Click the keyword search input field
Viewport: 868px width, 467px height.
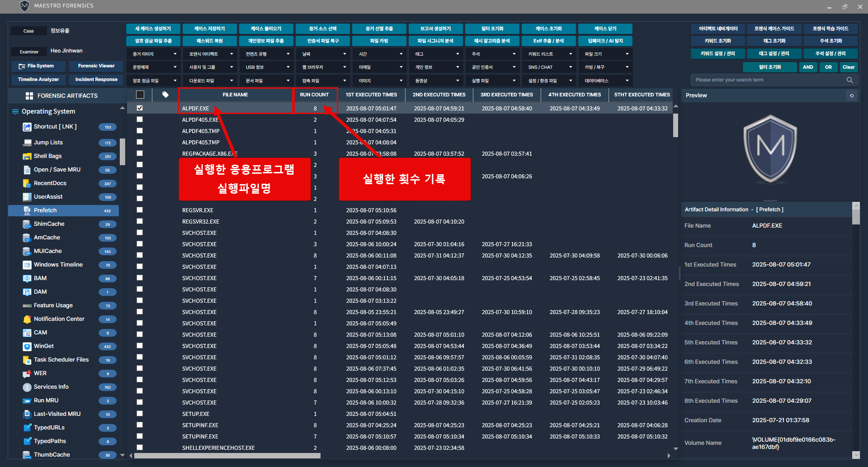point(769,80)
